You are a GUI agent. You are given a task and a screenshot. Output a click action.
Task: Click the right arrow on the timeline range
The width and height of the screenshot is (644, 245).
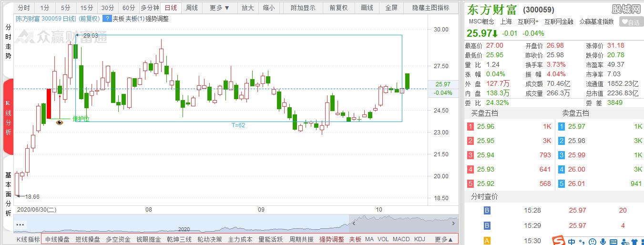[453, 222]
